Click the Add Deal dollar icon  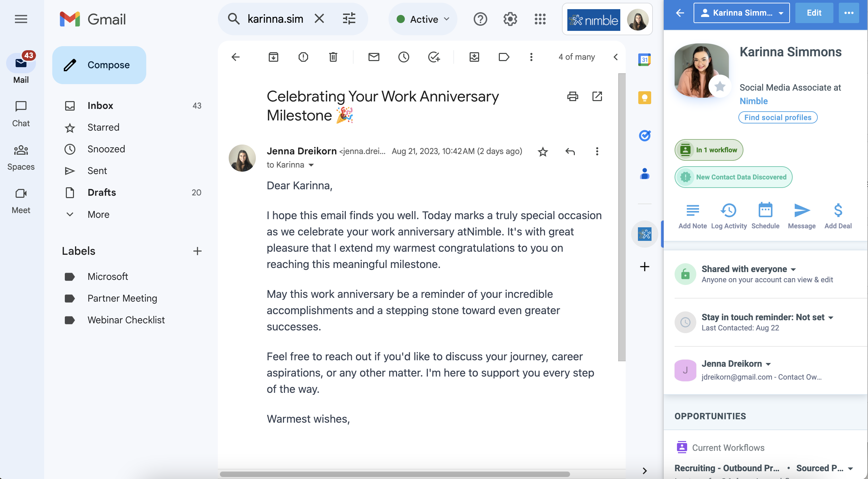tap(838, 211)
